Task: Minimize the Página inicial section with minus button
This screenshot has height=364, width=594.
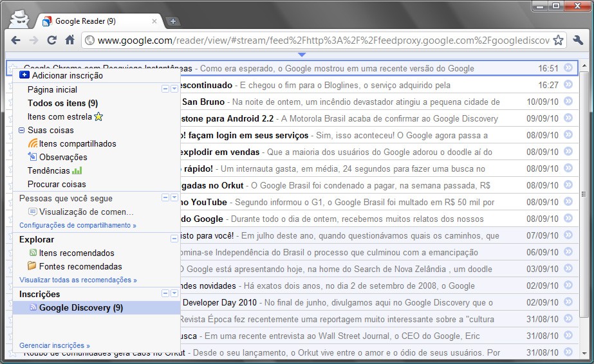Action: (x=165, y=89)
